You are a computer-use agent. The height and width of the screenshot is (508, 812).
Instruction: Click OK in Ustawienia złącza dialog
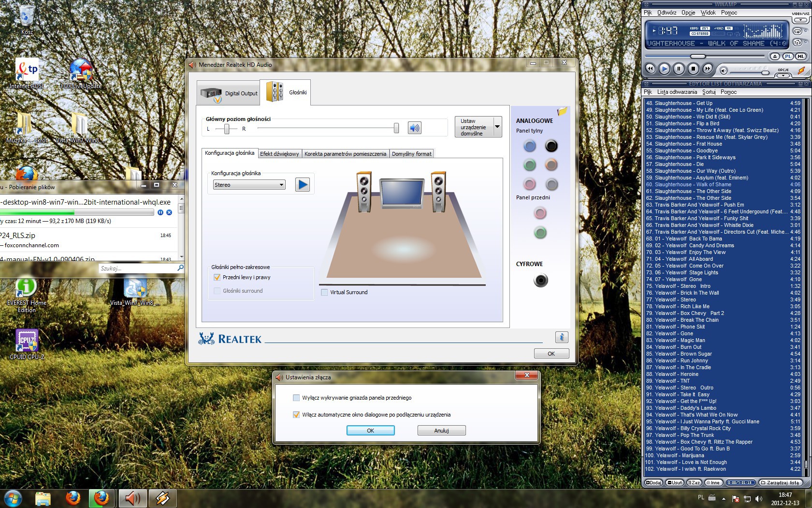tap(371, 431)
